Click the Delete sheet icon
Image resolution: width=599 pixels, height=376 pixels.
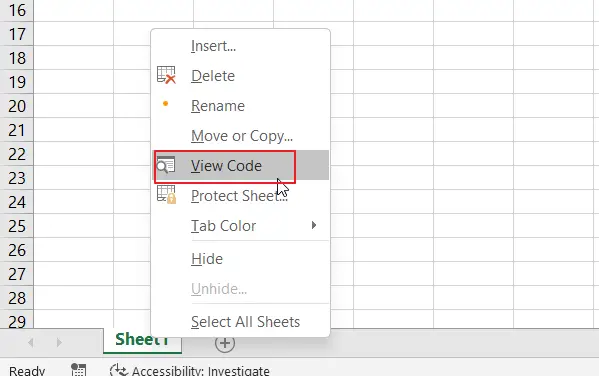click(x=166, y=75)
